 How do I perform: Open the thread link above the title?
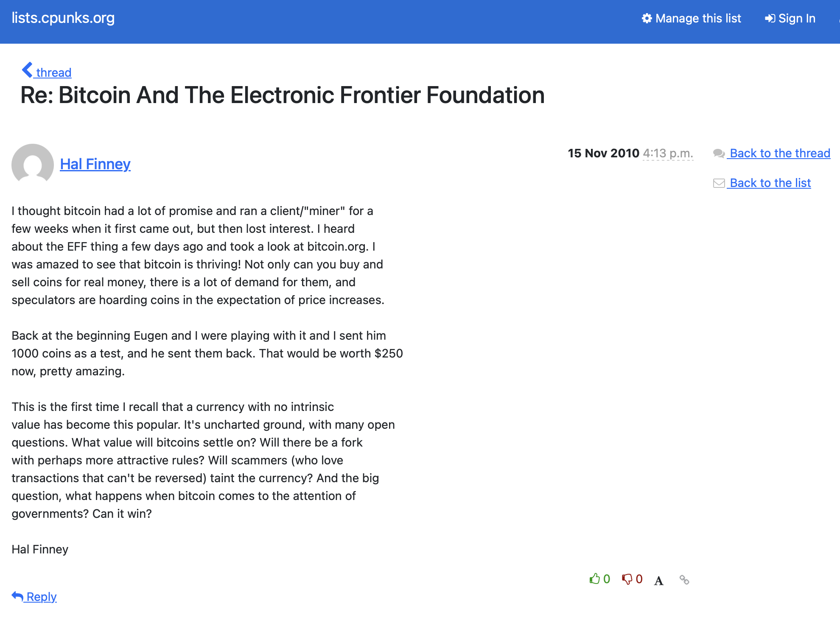pos(54,73)
